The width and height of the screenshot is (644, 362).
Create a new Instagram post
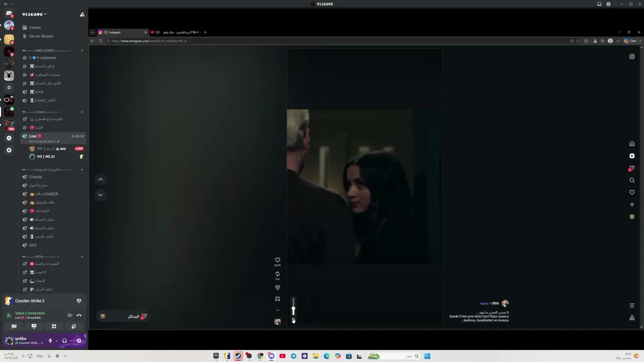(632, 204)
